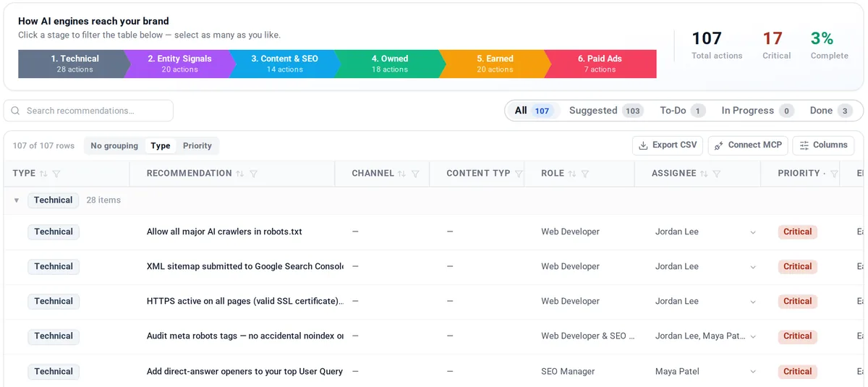Open the Audit meta robots tags recommendation

click(x=245, y=336)
